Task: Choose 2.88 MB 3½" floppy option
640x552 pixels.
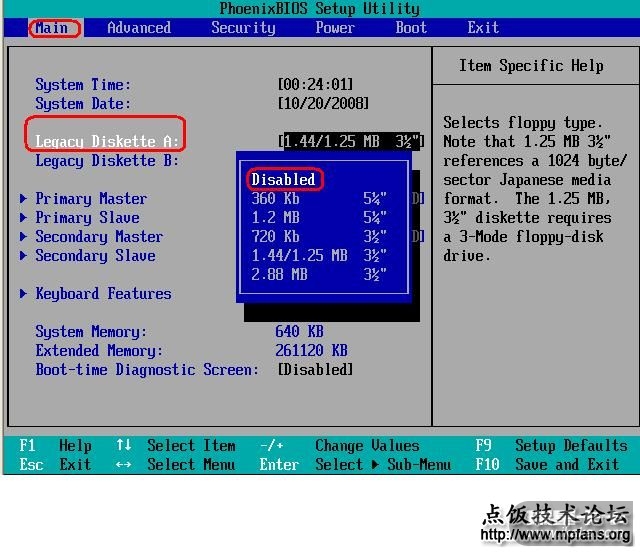Action: (x=319, y=274)
